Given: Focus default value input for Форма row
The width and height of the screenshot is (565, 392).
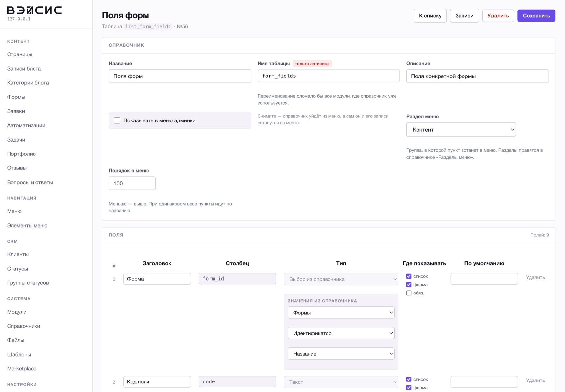Looking at the screenshot, I should pyautogui.click(x=484, y=279).
